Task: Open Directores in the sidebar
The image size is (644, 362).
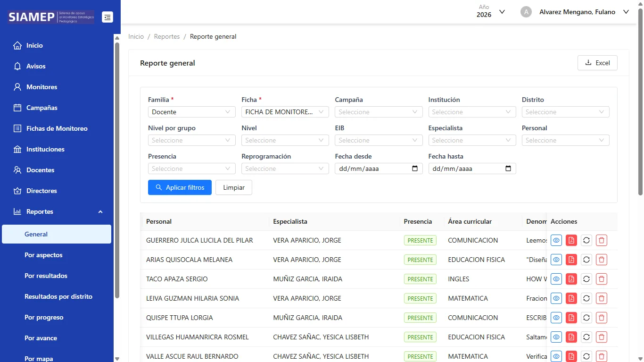Action: tap(57, 191)
